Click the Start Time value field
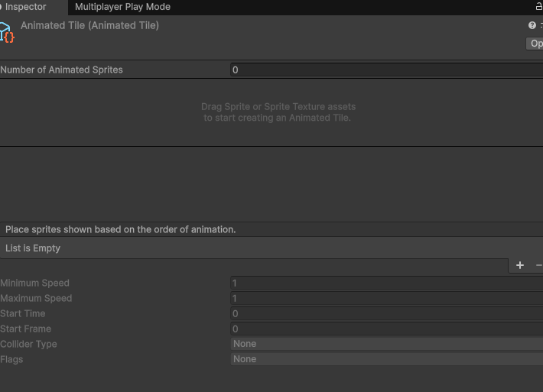 pos(386,313)
